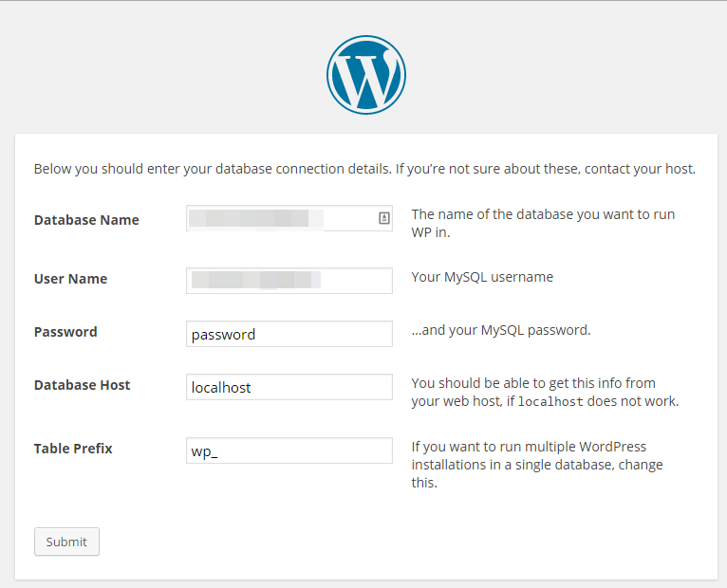
Task: Click the multiple WordPress installations description
Action: pyautogui.click(x=536, y=464)
